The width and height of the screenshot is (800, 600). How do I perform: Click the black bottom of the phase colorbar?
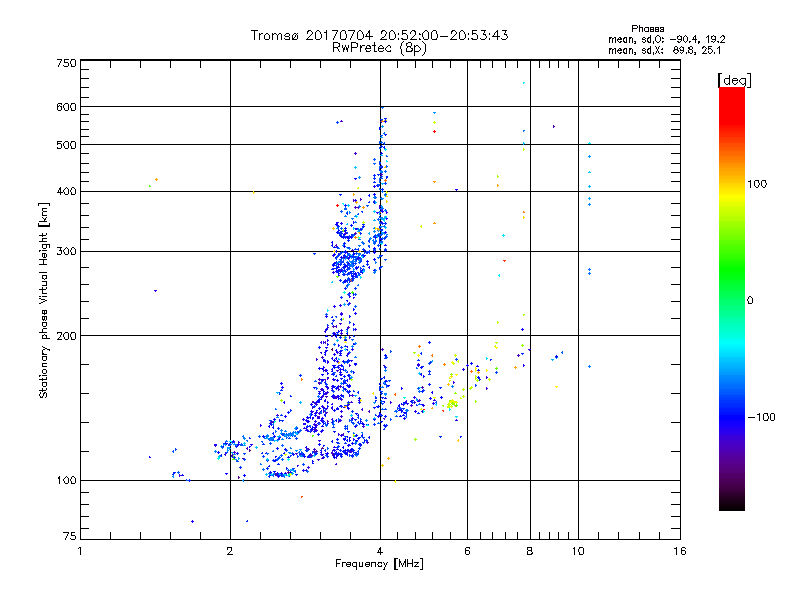pos(732,503)
